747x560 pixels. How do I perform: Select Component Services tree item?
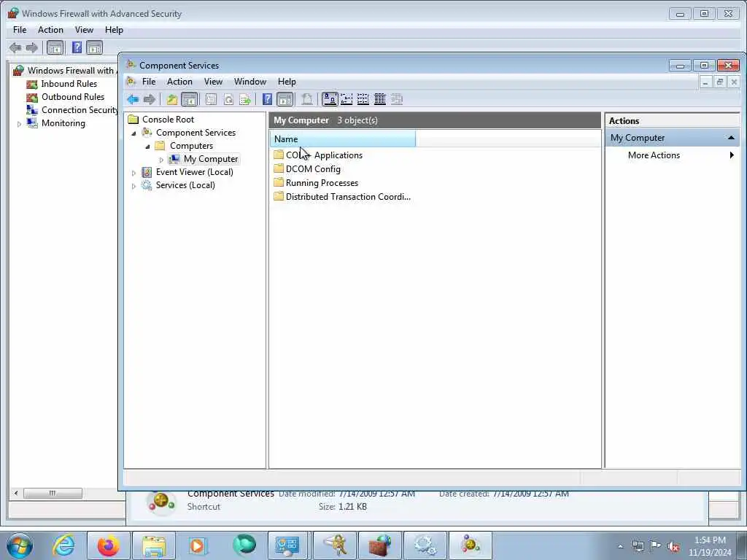pyautogui.click(x=196, y=133)
